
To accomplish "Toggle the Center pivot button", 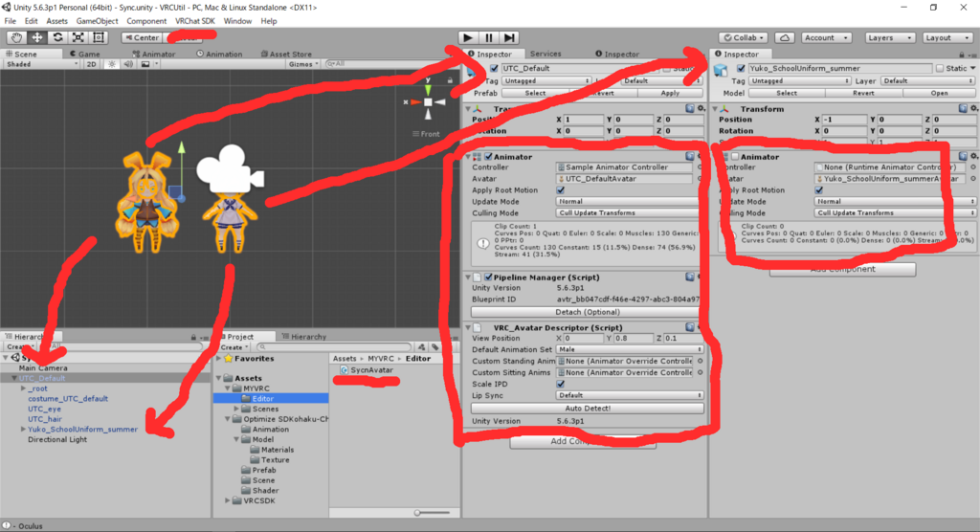I will tap(143, 37).
